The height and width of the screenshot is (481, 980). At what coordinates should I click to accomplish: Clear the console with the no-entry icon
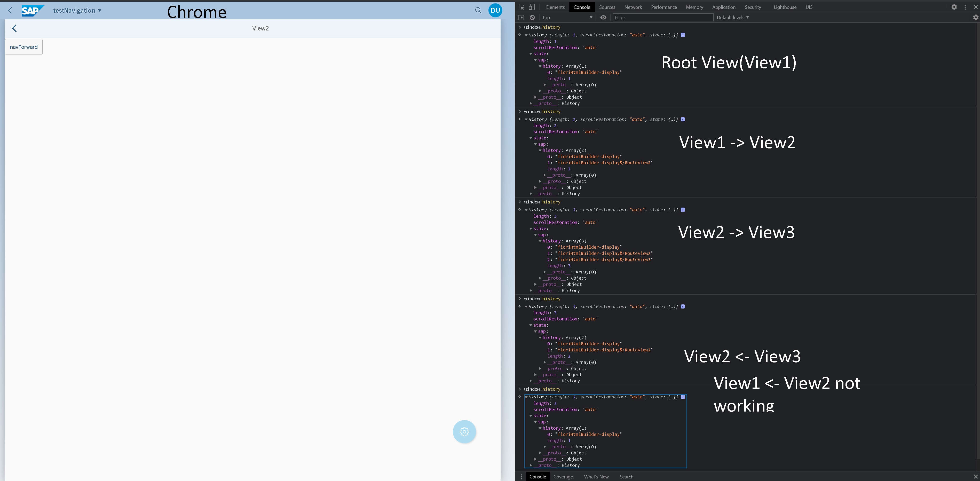click(532, 18)
